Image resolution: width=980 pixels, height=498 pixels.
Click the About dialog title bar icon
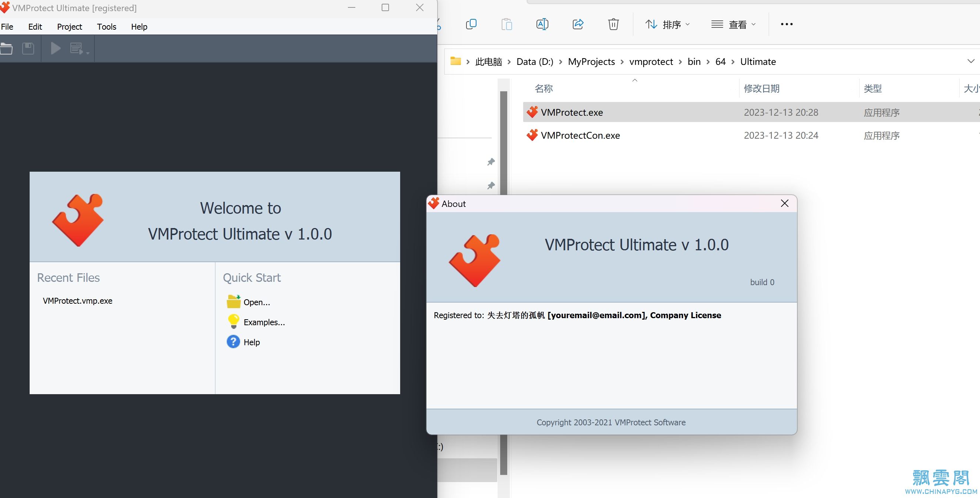433,203
